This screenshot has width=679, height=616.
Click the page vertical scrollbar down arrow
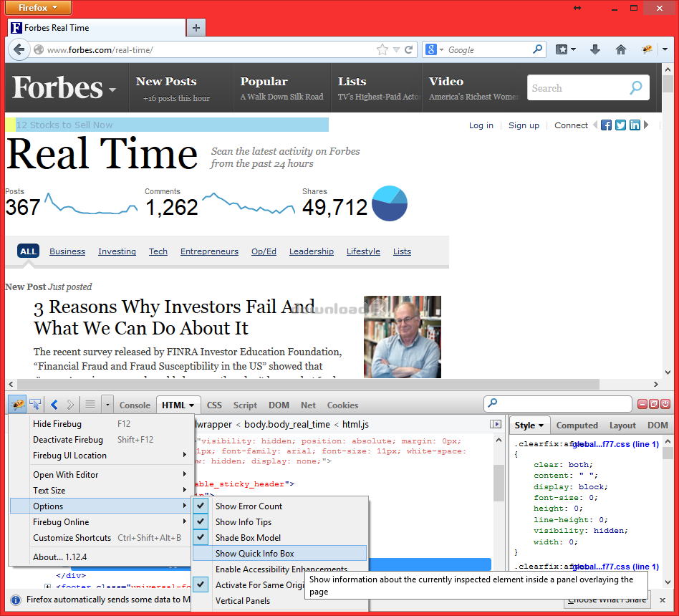click(668, 372)
